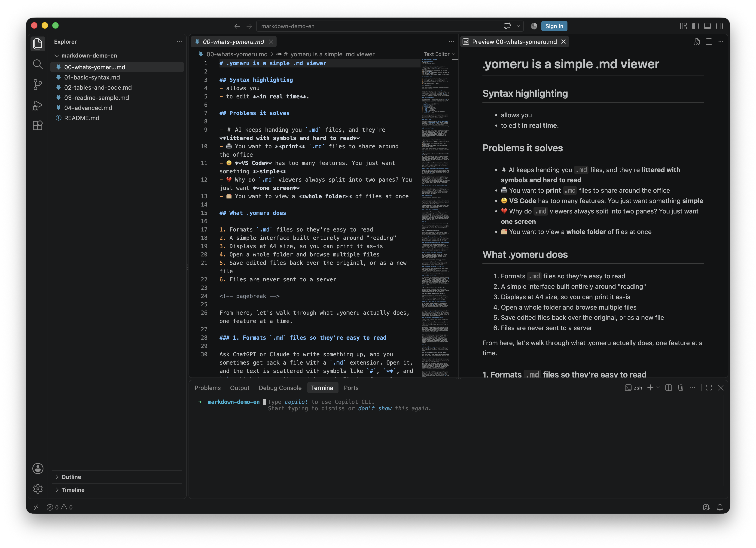Open notifications bell in status bar
This screenshot has width=756, height=548.
tap(720, 507)
